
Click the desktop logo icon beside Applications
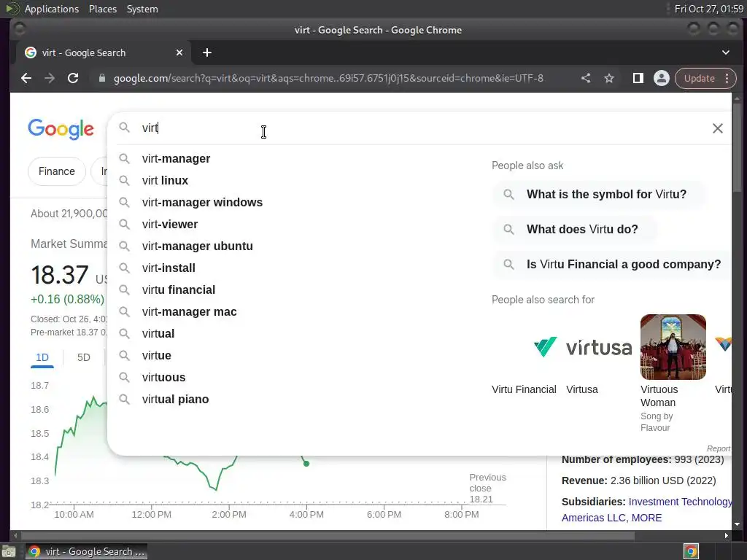click(x=12, y=9)
